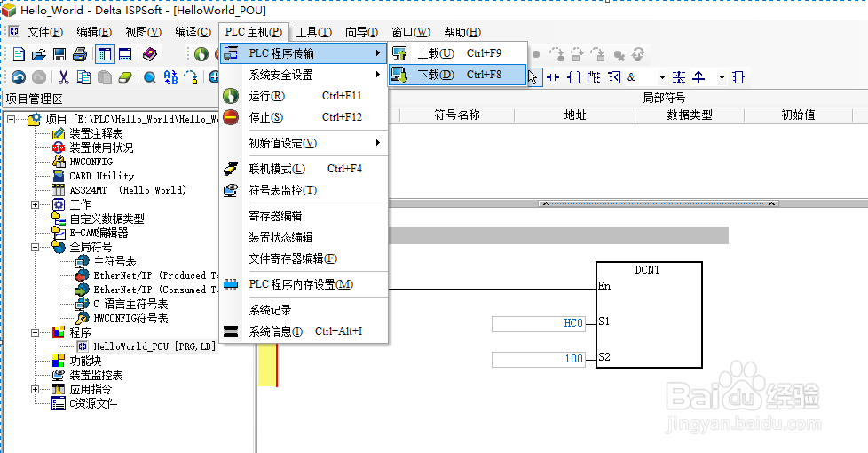868x453 pixels.
Task: Open the ampersand instruction type dropdown
Action: [x=662, y=77]
